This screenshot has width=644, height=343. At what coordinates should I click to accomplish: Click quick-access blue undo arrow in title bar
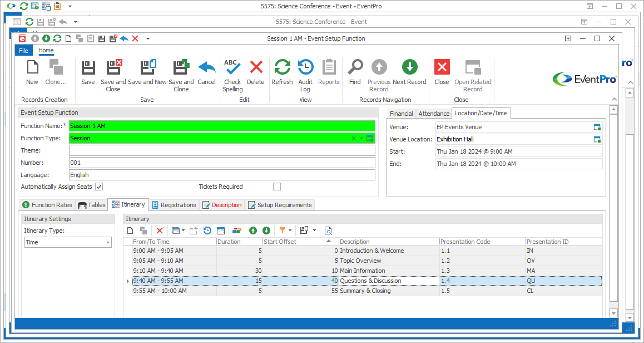124,38
